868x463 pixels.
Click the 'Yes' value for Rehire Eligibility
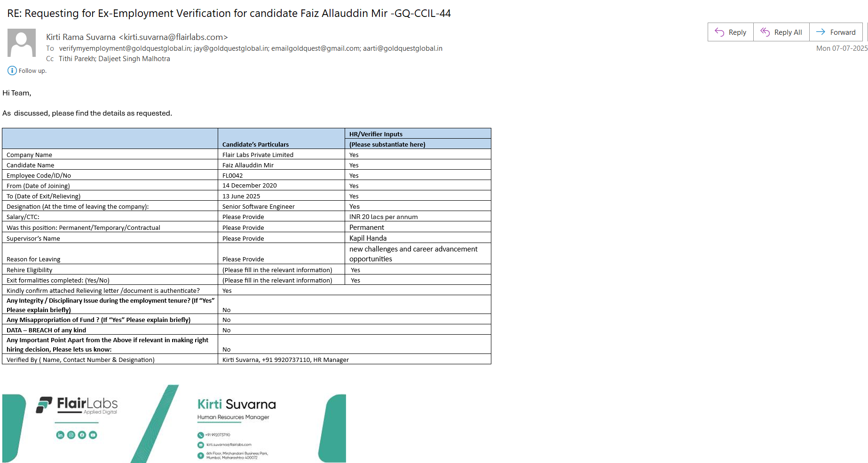coord(355,270)
